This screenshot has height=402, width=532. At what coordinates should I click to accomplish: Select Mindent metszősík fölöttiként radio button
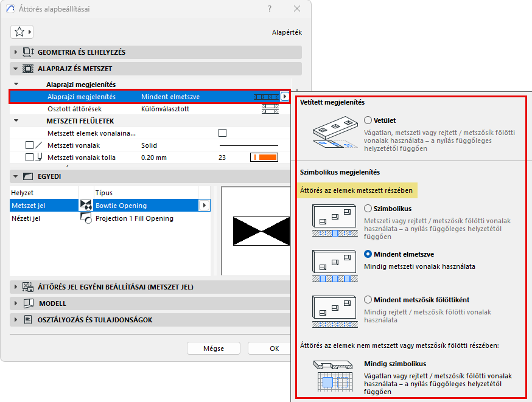coord(368,300)
